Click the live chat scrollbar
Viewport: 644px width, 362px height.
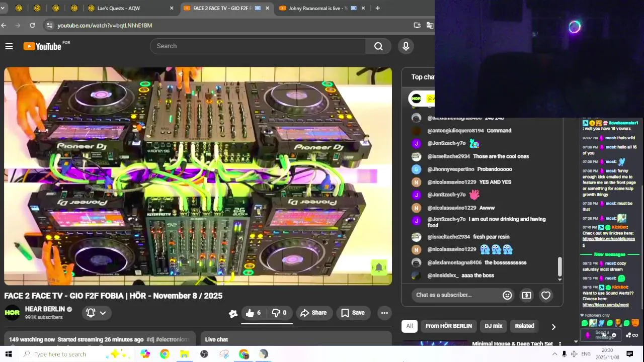[x=559, y=266]
